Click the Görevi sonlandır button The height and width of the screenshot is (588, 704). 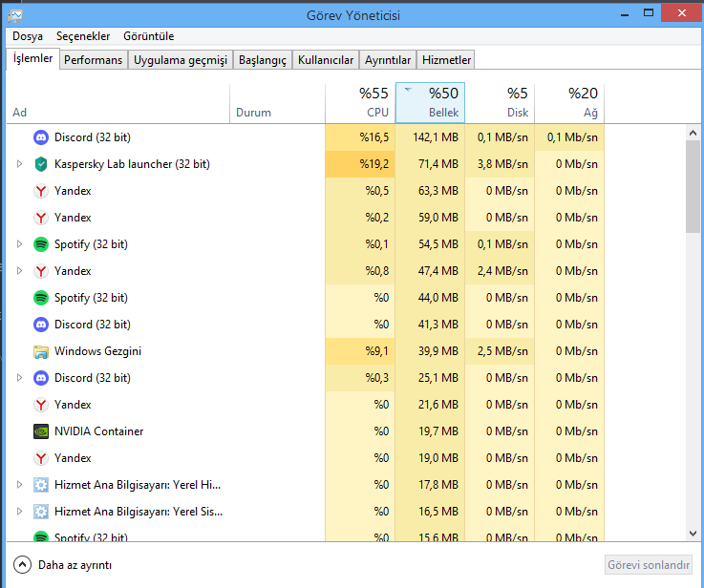(649, 565)
